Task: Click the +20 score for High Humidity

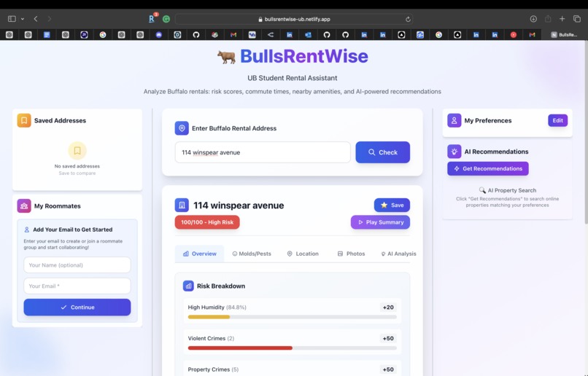Action: coord(388,307)
